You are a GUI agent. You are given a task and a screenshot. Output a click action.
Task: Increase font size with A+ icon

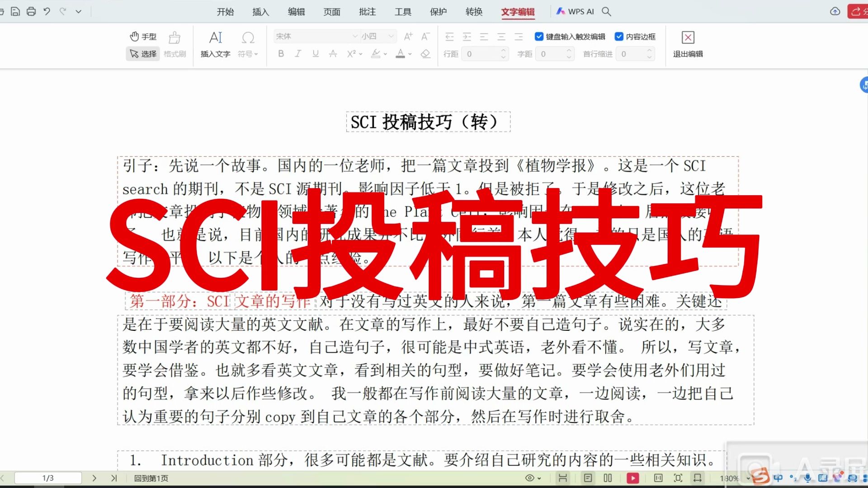click(x=408, y=36)
